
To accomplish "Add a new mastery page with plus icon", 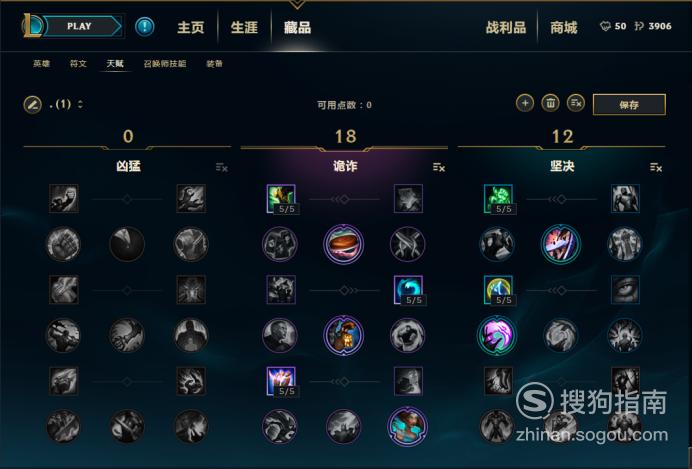I will coord(525,103).
